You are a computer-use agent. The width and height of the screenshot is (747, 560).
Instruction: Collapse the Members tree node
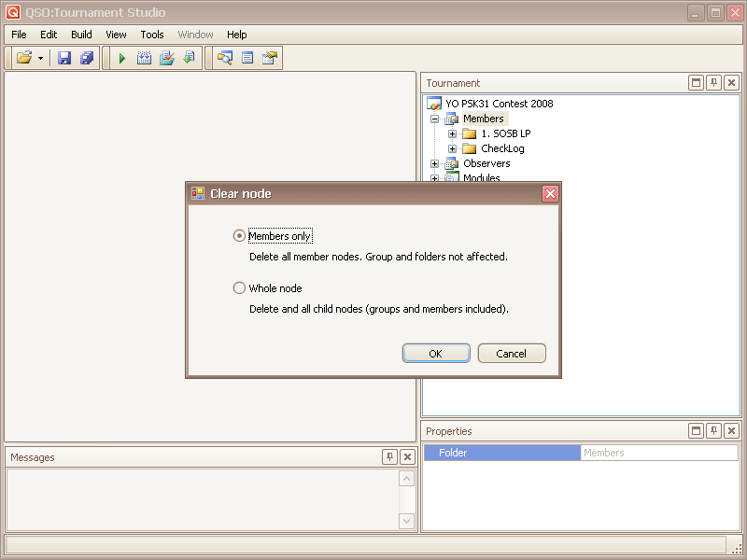pos(435,119)
